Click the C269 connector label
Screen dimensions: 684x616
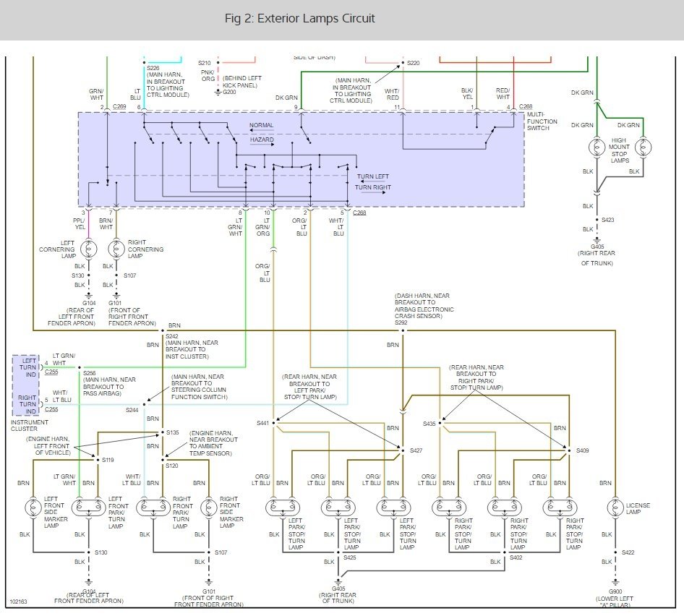(x=119, y=106)
